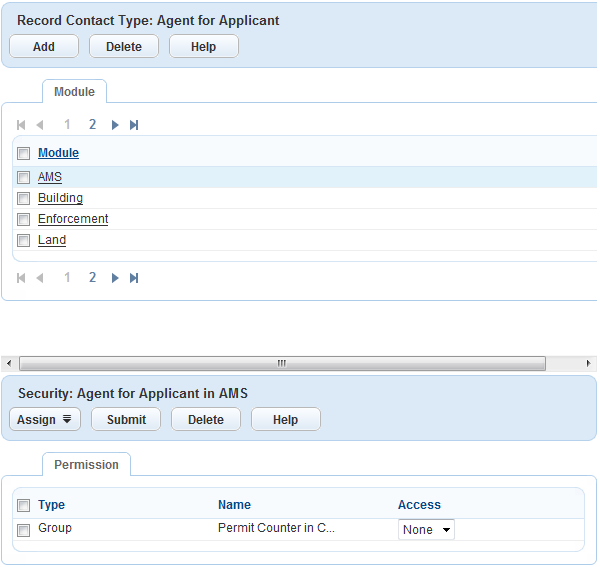Image resolution: width=600 pixels, height=567 pixels.
Task: Select the Group permission row checkbox
Action: pos(23,530)
